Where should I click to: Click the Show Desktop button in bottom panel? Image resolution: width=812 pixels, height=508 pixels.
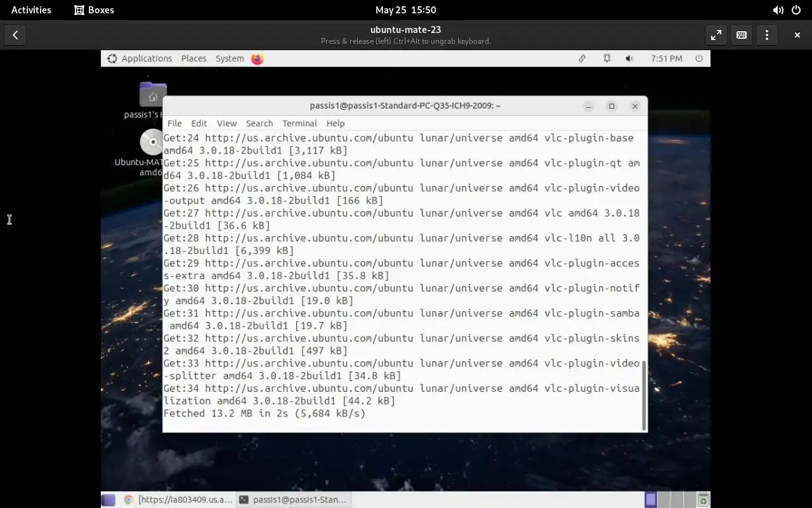(x=108, y=500)
